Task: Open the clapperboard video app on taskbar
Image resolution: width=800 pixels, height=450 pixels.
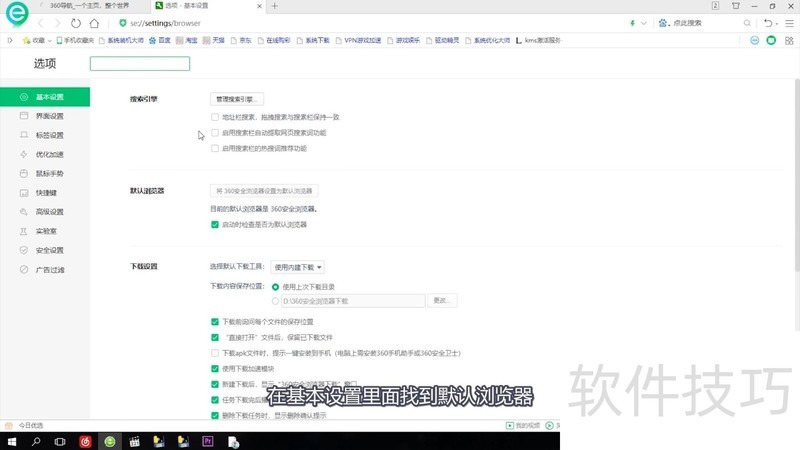Action: pos(134,441)
